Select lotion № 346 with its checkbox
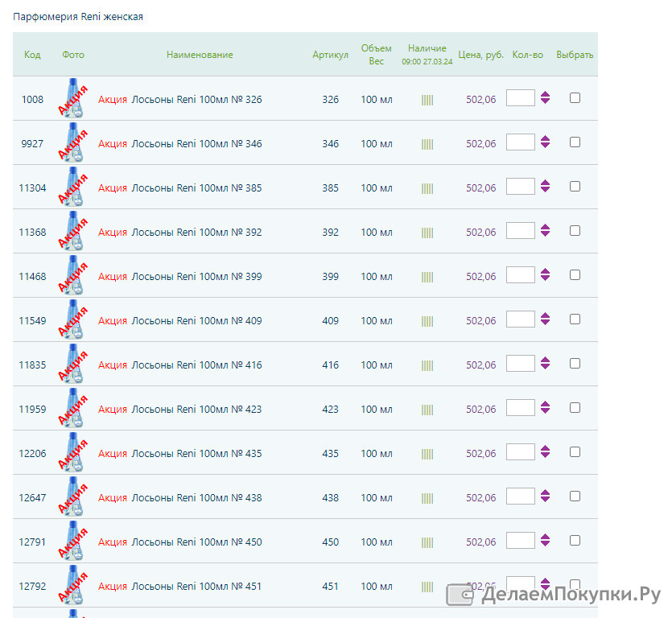Image resolution: width=672 pixels, height=618 pixels. coord(575,142)
